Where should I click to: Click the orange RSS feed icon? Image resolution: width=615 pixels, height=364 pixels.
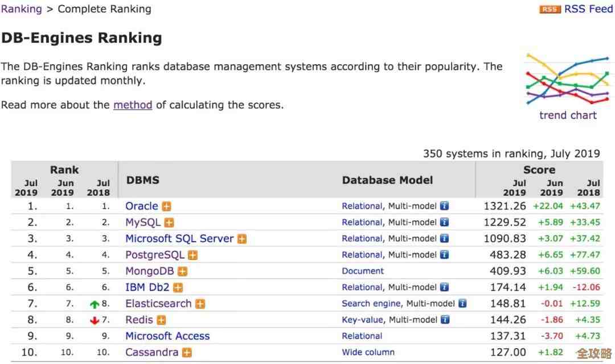pos(550,10)
